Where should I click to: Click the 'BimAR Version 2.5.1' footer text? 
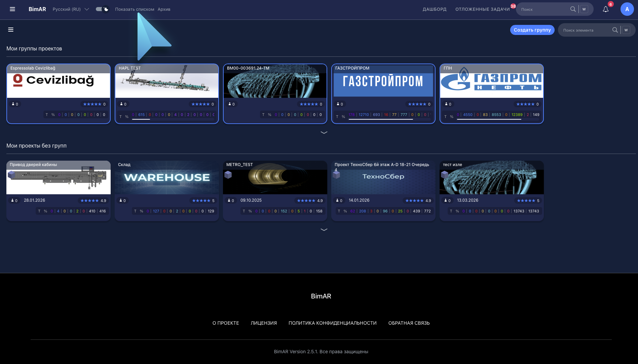click(296, 352)
